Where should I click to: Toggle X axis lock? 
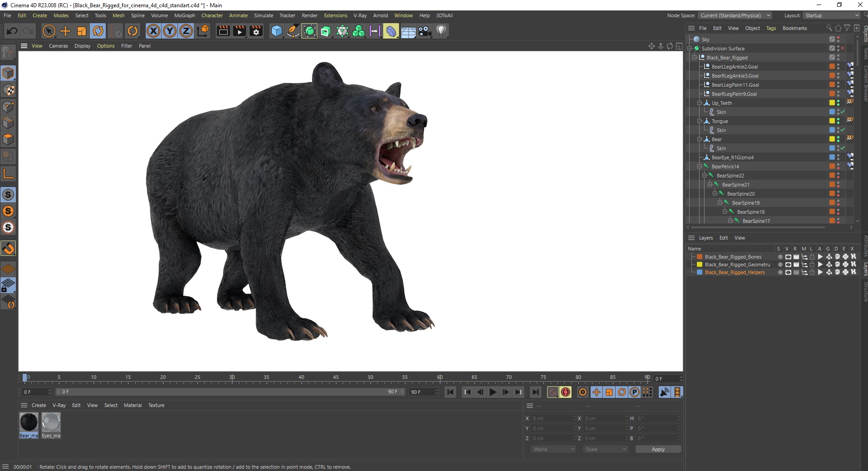[x=153, y=31]
